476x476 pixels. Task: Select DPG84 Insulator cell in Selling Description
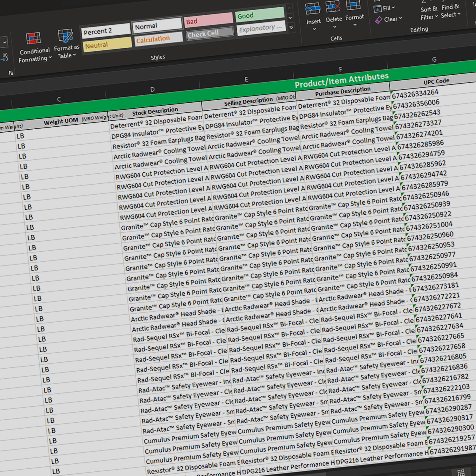click(x=252, y=122)
